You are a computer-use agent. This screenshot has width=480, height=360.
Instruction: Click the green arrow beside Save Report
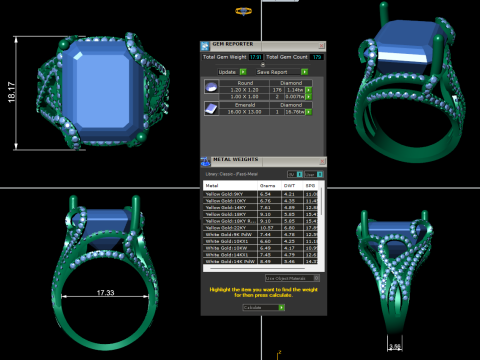[x=304, y=72]
